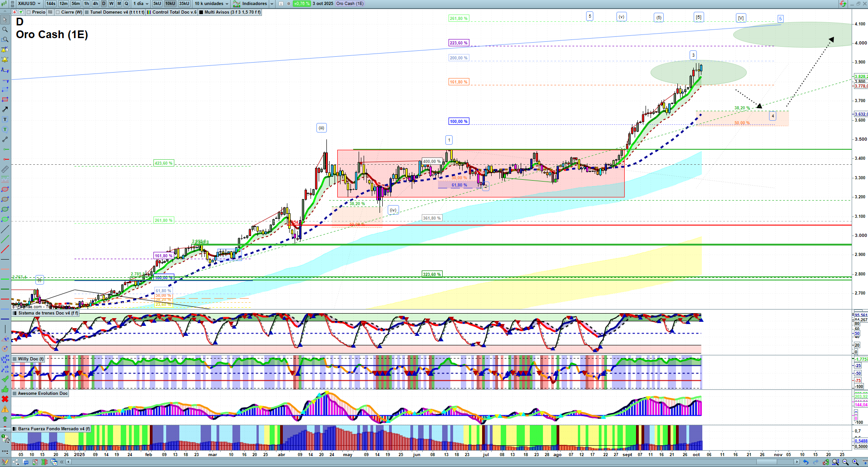Click the black Multi Avisos color swatch
Screen dimensions: 868x467
click(201, 12)
